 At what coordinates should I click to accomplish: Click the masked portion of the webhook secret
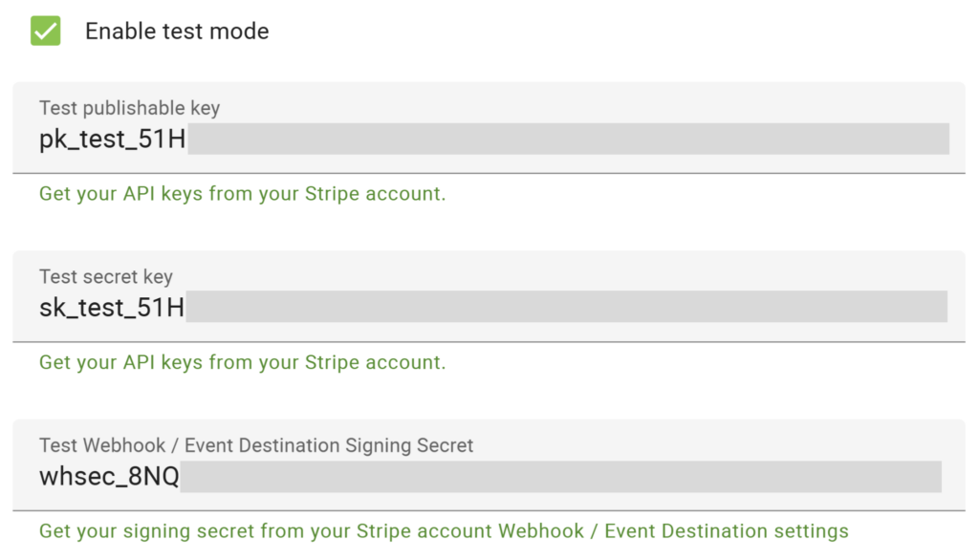[564, 476]
